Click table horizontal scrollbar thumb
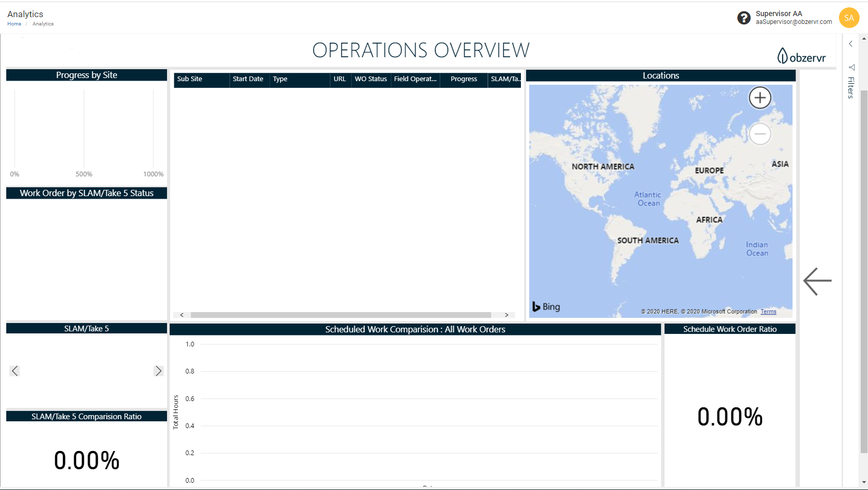 click(341, 315)
